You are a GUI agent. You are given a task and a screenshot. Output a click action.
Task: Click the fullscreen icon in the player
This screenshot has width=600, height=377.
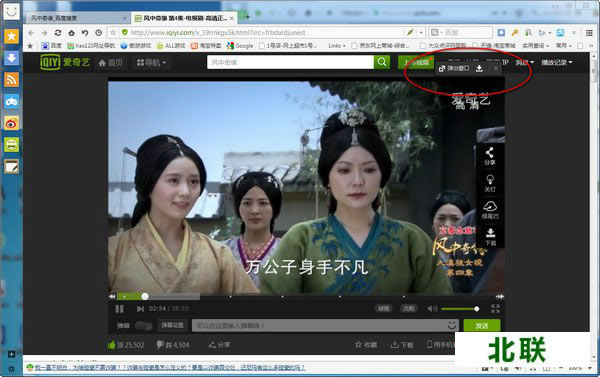coord(495,308)
